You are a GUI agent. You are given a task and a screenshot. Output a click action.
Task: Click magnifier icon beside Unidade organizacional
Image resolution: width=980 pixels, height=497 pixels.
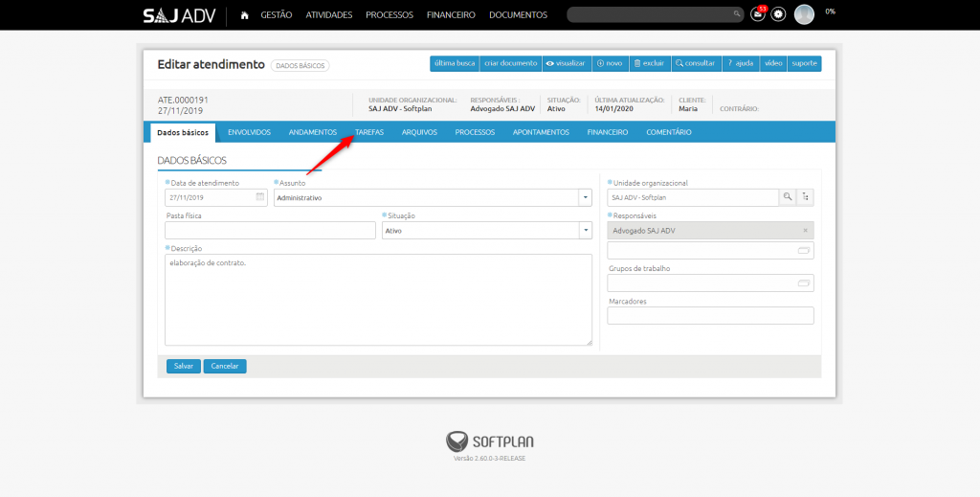[788, 197]
